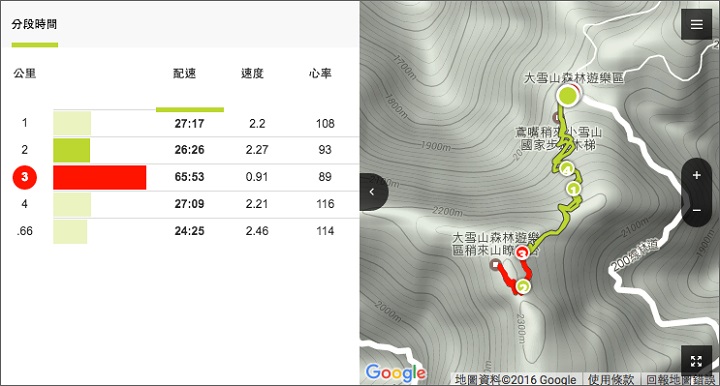Click the green bar for kilometer 2

(x=72, y=150)
